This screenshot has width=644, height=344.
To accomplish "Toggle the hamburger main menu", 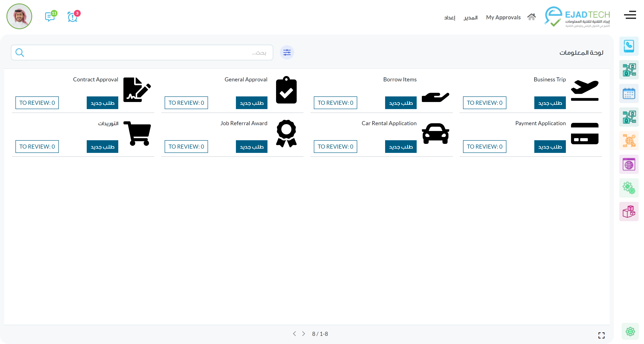I will coord(630,15).
